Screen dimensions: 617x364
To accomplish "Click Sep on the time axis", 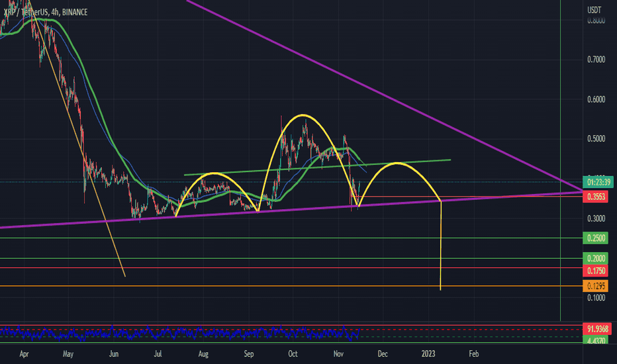I will pyautogui.click(x=249, y=354).
